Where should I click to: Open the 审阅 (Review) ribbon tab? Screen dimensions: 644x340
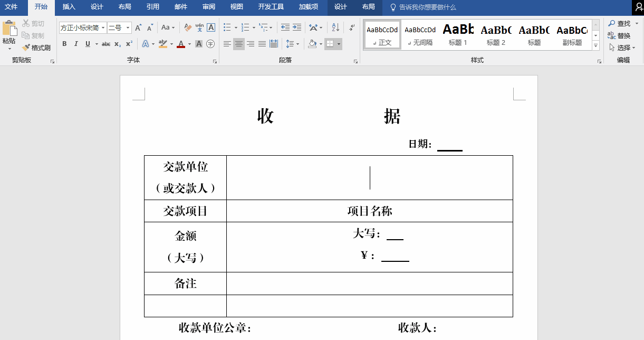(208, 7)
